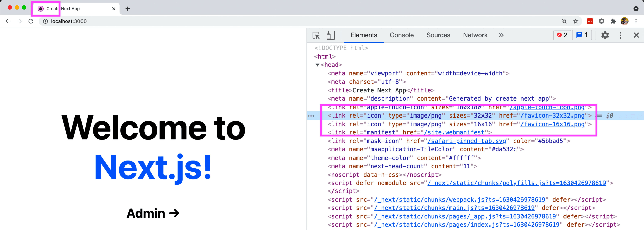Switch to the Console tab
The width and height of the screenshot is (644, 230).
[401, 35]
